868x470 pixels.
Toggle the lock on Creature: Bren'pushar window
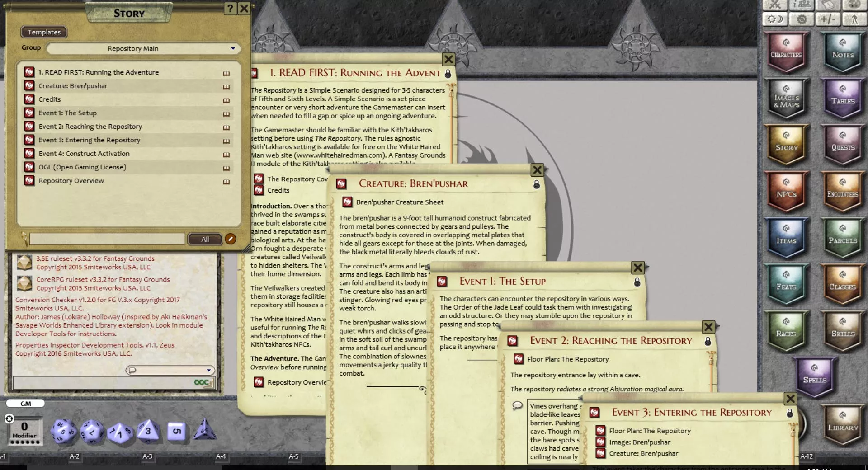coord(537,184)
